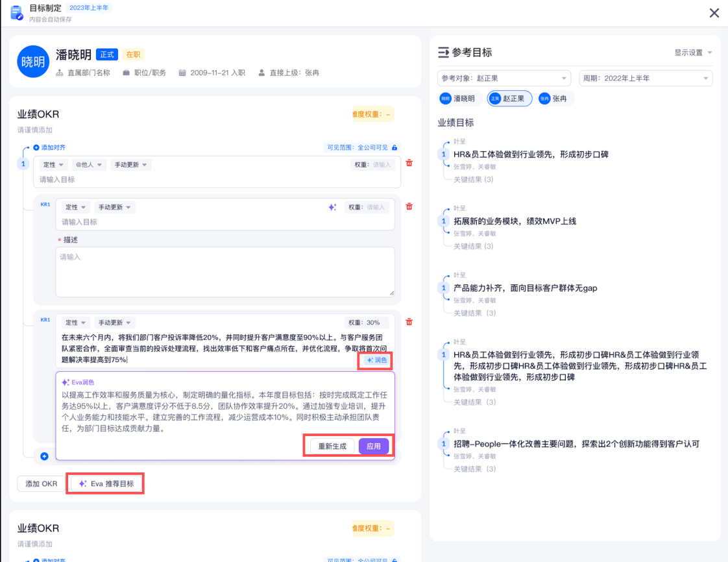Open the 显示设置 dropdown

(693, 53)
